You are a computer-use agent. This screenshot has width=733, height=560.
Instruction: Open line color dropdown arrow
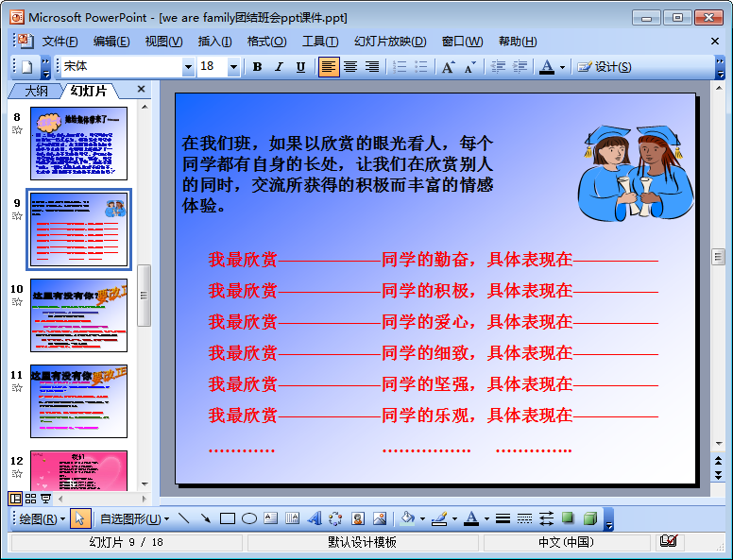[x=454, y=518]
